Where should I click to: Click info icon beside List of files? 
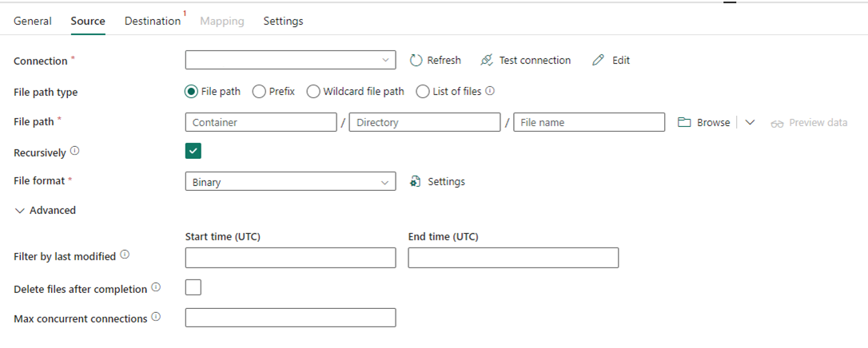[x=490, y=91]
